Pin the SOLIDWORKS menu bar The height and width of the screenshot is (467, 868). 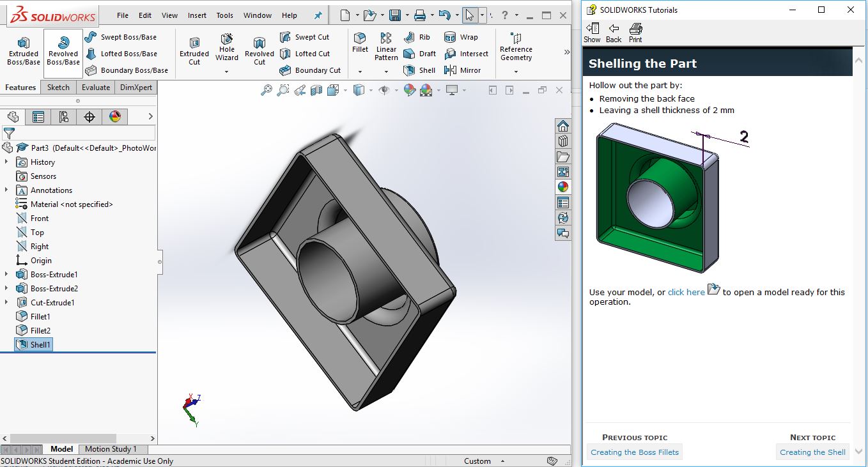pos(319,15)
